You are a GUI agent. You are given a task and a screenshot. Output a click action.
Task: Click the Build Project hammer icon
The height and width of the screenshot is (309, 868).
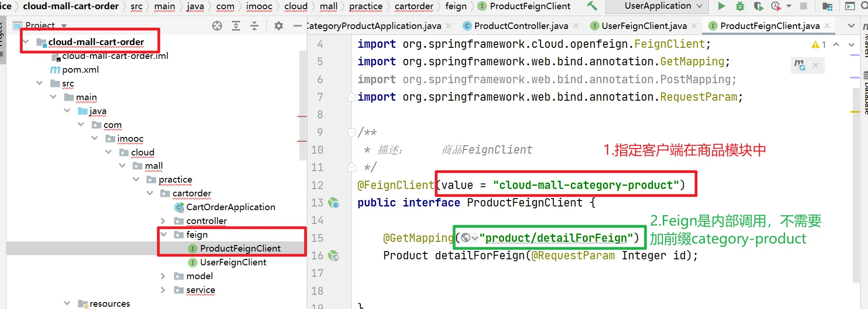(x=592, y=6)
